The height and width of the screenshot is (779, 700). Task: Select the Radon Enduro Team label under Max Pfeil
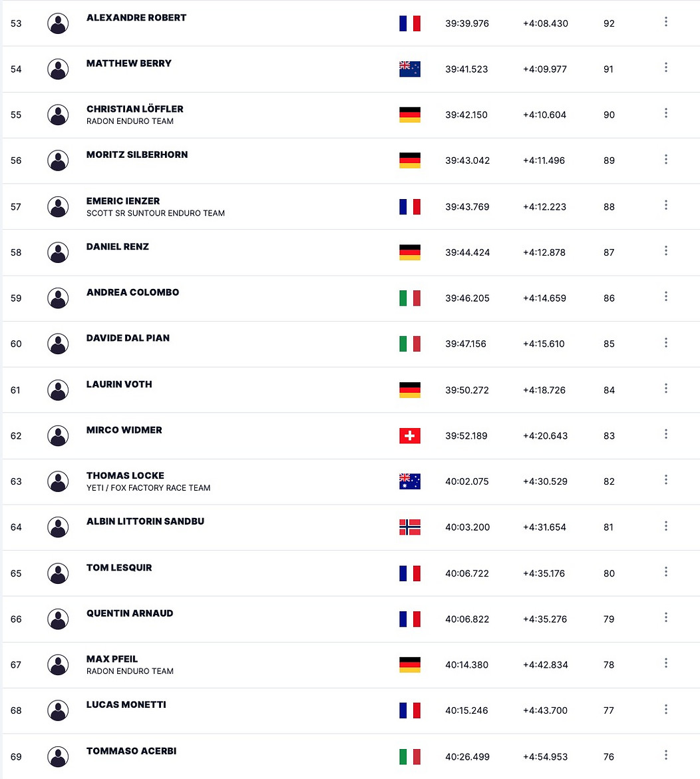coord(130,671)
